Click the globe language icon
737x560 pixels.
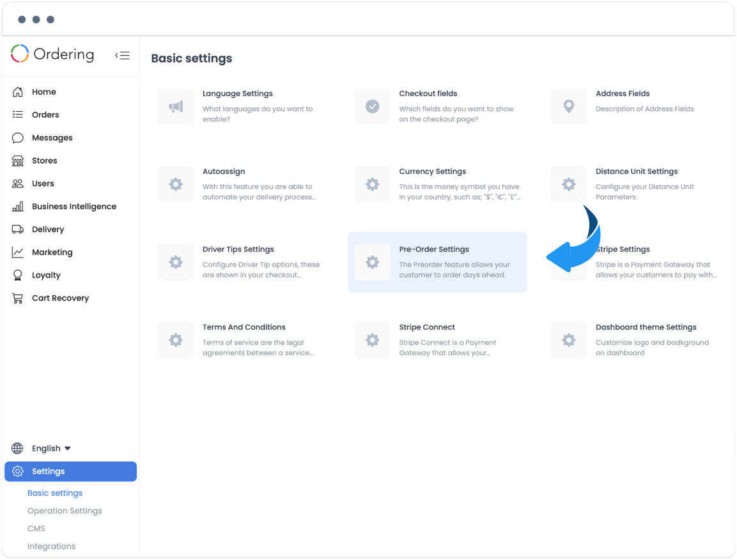tap(17, 448)
